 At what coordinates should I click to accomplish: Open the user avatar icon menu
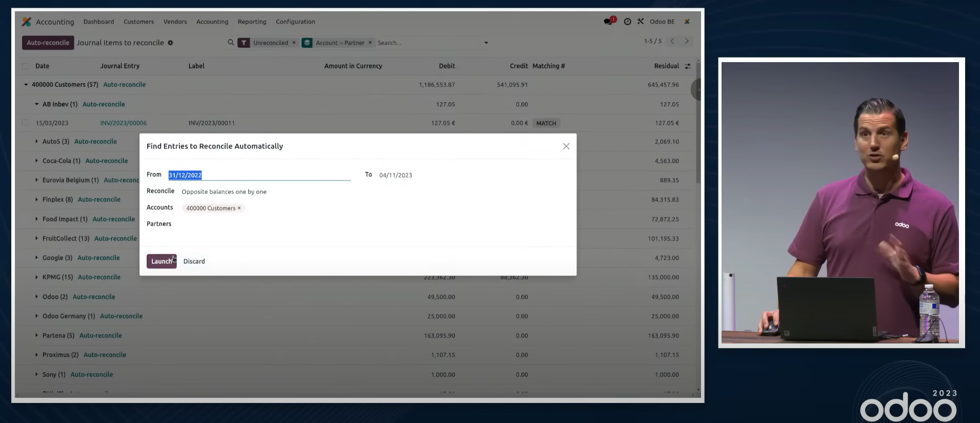[687, 22]
